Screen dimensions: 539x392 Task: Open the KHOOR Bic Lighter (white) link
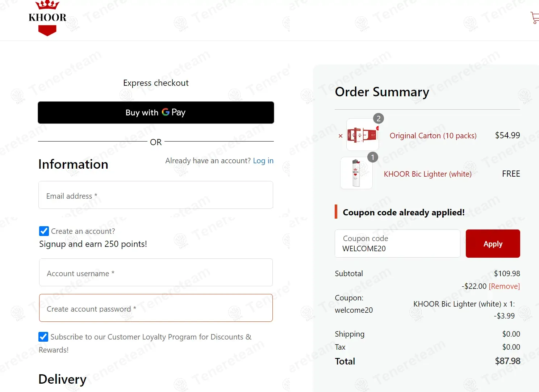[427, 174]
